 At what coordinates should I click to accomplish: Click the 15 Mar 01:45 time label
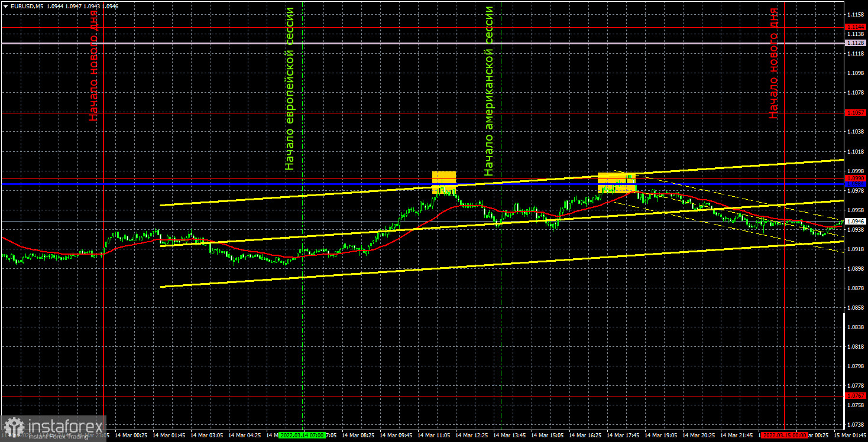click(x=849, y=435)
